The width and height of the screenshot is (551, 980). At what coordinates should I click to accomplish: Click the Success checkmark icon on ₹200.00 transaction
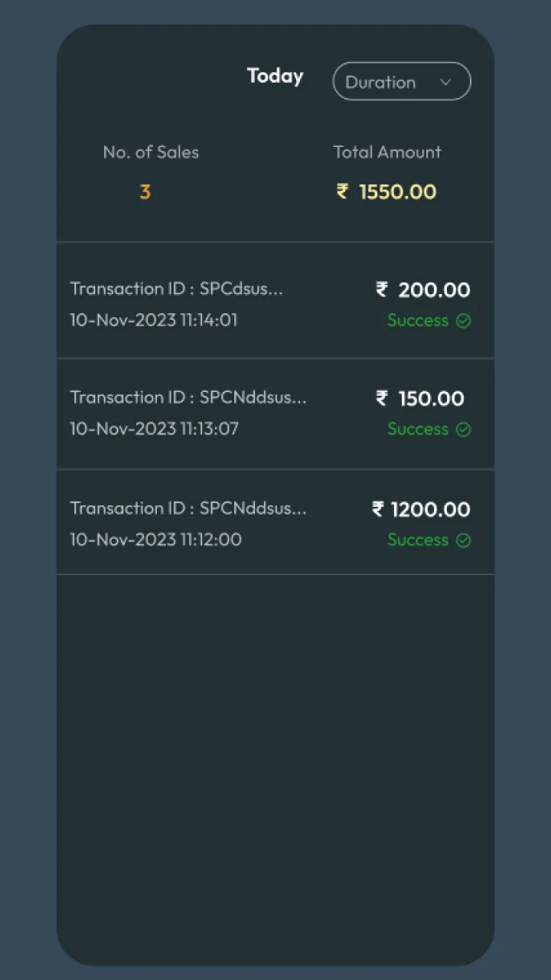(x=463, y=321)
